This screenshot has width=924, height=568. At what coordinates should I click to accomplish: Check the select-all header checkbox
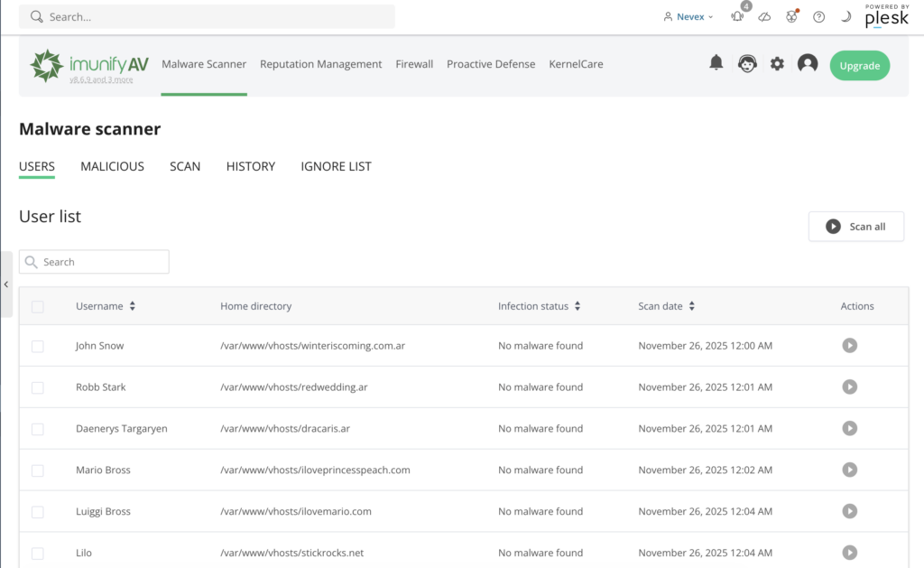click(37, 307)
